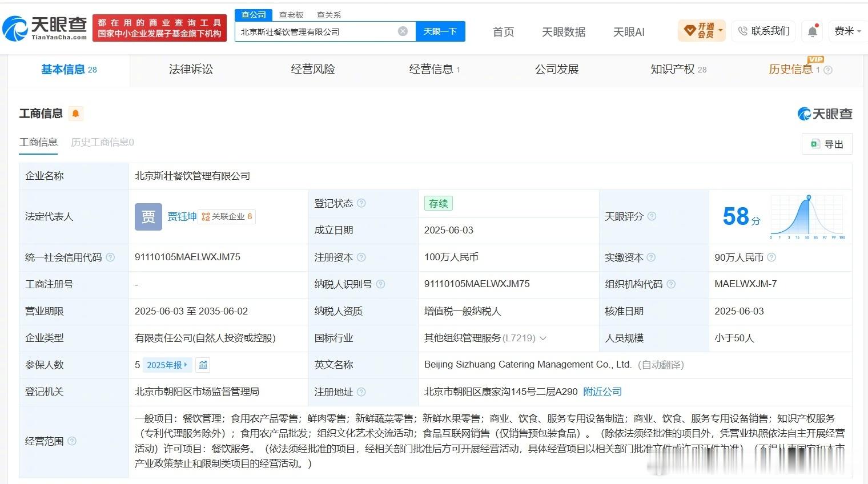Click the question mark next to 天眼评分
This screenshot has height=484, width=868.
[x=652, y=216]
